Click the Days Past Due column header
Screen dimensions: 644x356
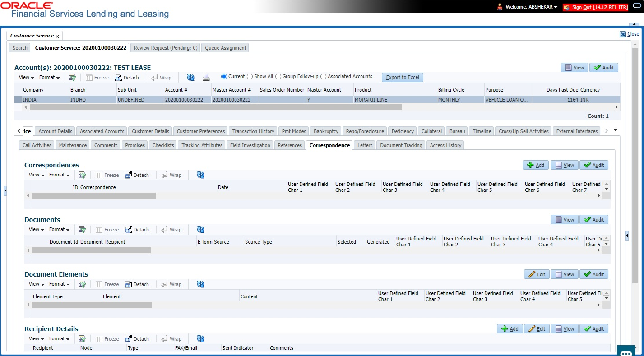pos(555,90)
